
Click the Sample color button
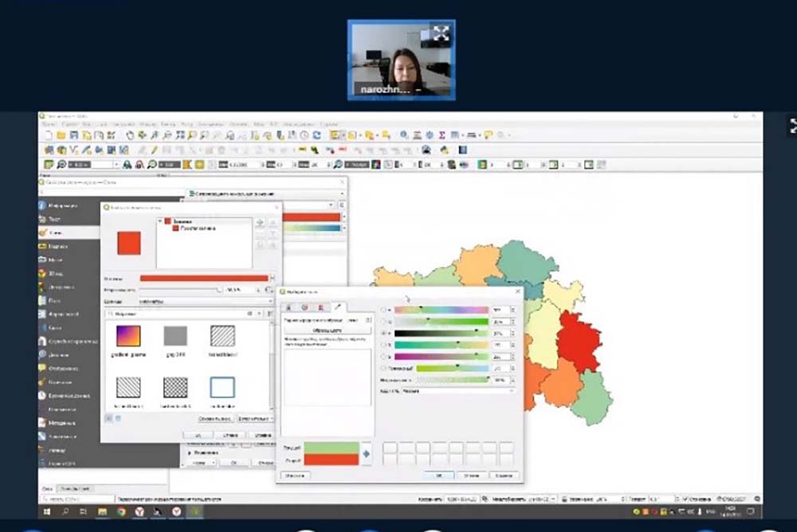328,330
